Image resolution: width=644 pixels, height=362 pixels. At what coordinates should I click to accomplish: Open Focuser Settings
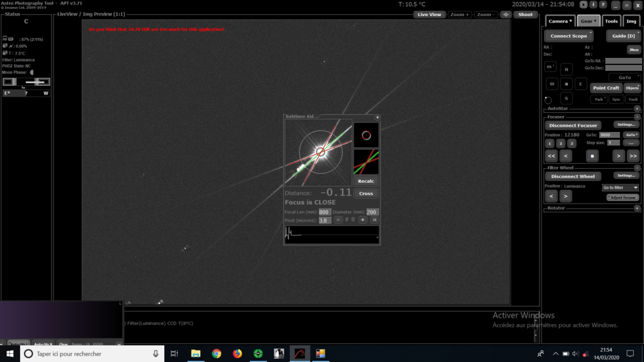tap(627, 124)
